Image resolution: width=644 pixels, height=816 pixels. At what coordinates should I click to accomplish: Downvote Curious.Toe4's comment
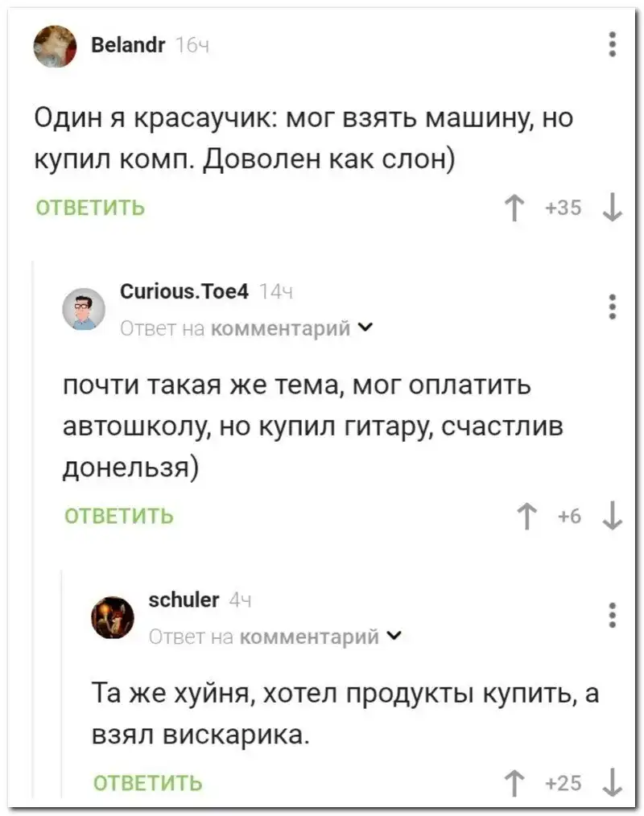612,516
